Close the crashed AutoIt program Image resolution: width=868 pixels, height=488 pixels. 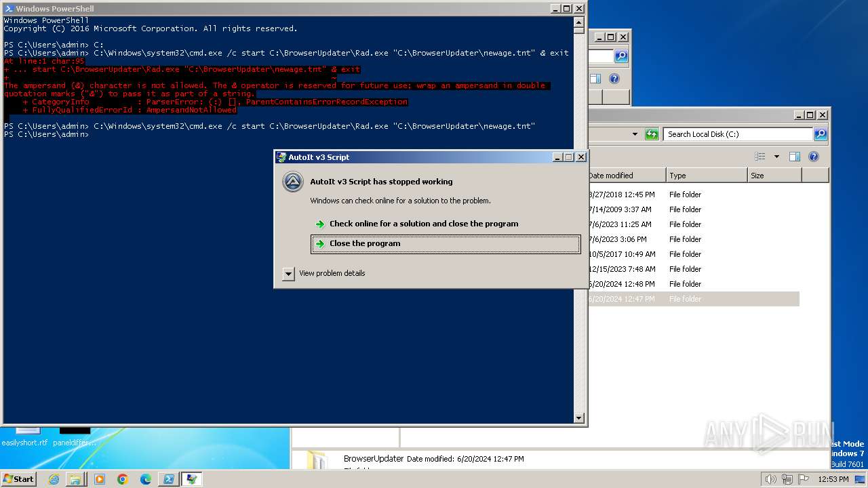[446, 244]
